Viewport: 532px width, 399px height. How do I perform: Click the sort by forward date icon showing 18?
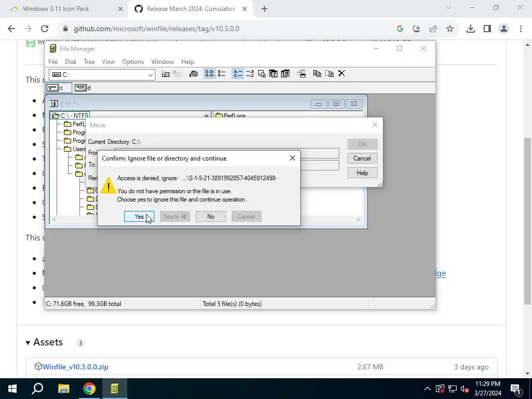click(x=285, y=74)
